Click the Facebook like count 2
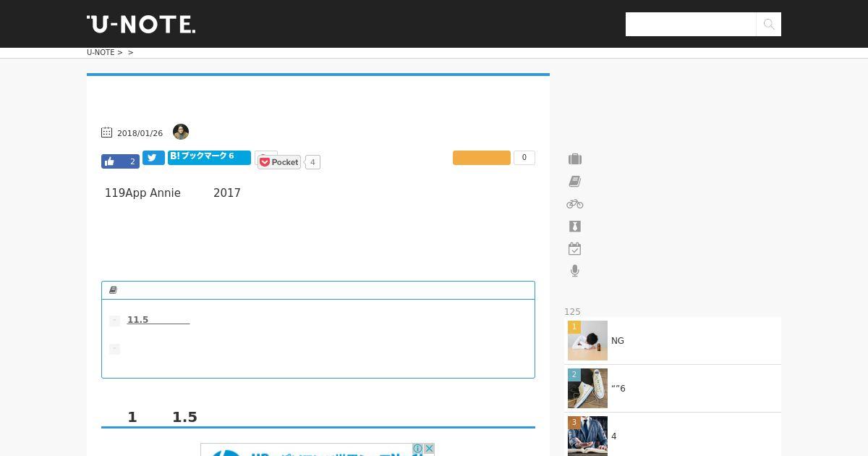 pyautogui.click(x=132, y=161)
